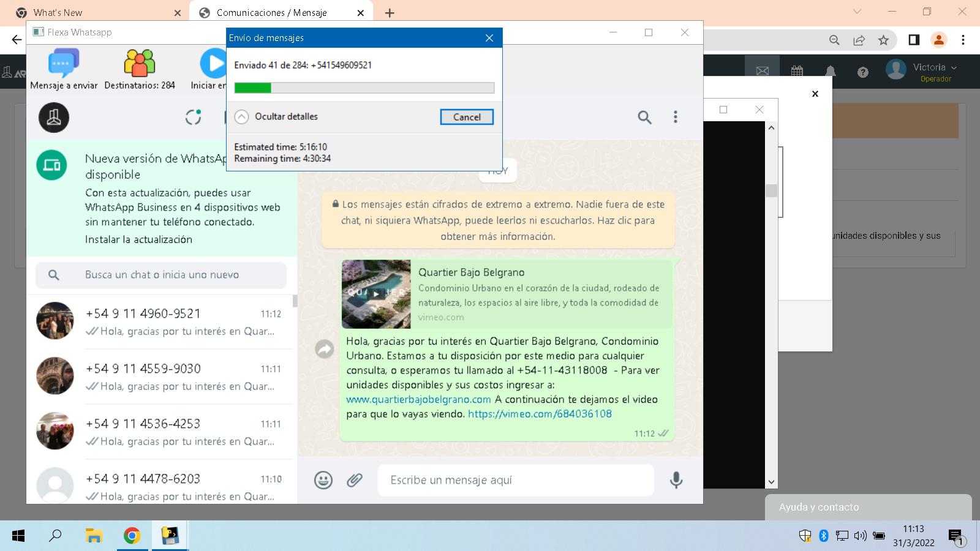Install the WhatsApp update link
The image size is (980, 551).
[x=138, y=239]
